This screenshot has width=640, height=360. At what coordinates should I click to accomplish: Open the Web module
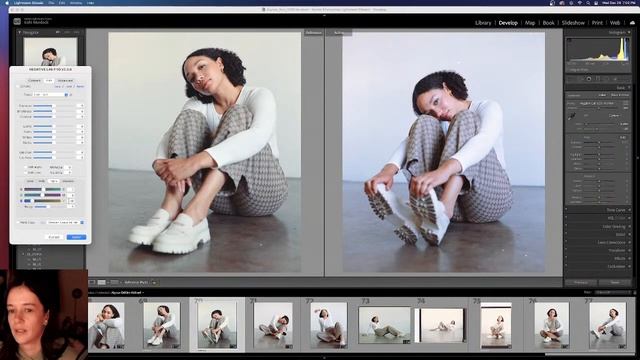click(615, 23)
